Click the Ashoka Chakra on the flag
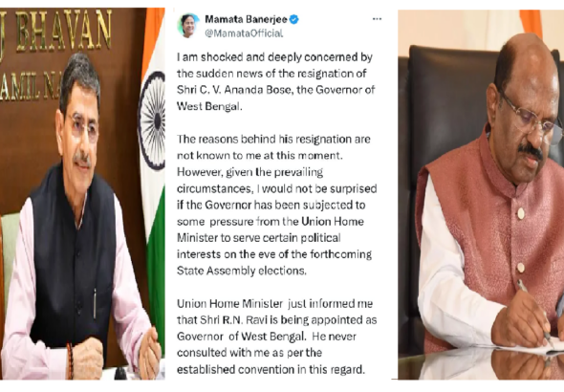Screen dimensions: 564x392 (152, 120)
